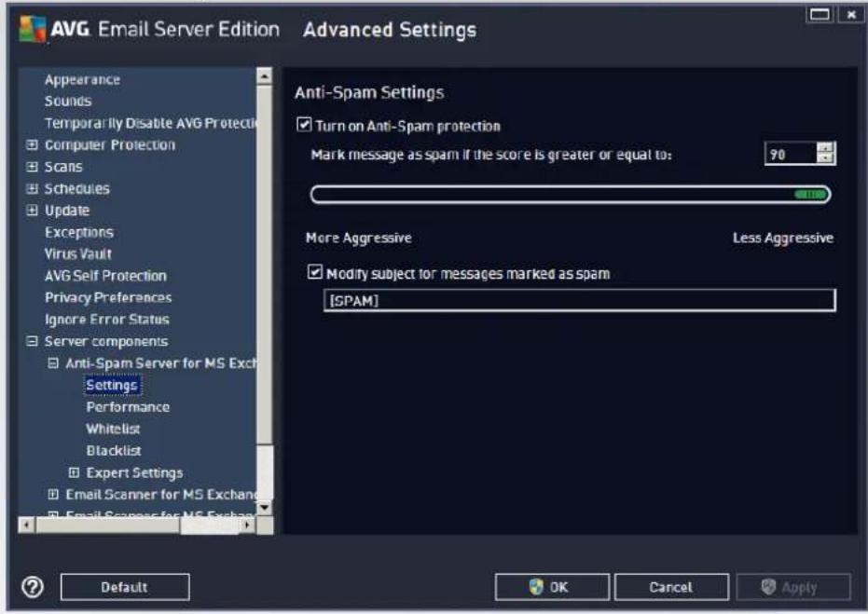The height and width of the screenshot is (614, 868).
Task: Select Sounds in the settings tree
Action: click(x=68, y=102)
